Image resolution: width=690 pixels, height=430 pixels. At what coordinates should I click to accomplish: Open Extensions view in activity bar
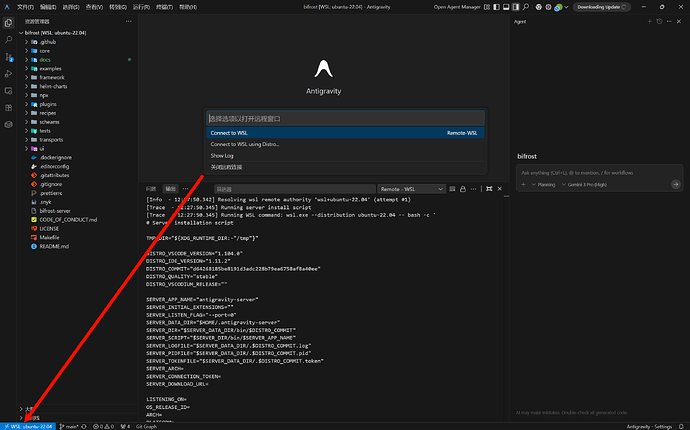pyautogui.click(x=8, y=108)
